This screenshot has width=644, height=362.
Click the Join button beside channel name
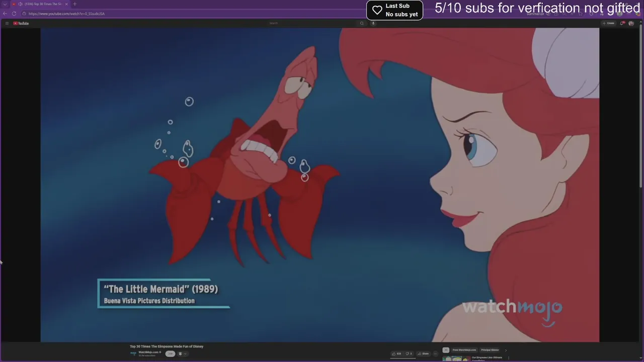(170, 353)
